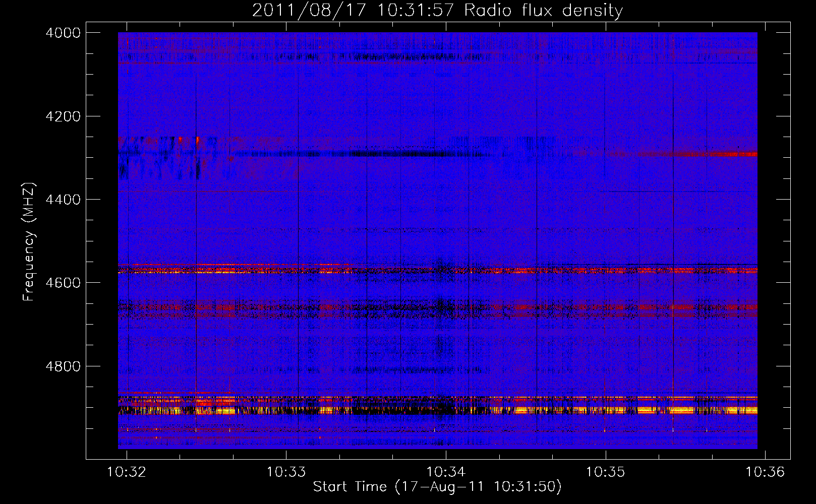Click the plot title "2011/08/17 10:31:57 Radio flux density"
Image resolution: width=816 pixels, height=504 pixels.
point(437,11)
